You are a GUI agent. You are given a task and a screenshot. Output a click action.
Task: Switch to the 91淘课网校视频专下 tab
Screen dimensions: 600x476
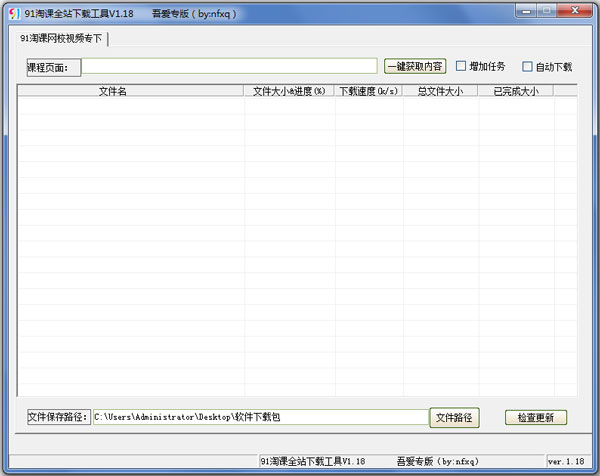[x=62, y=38]
